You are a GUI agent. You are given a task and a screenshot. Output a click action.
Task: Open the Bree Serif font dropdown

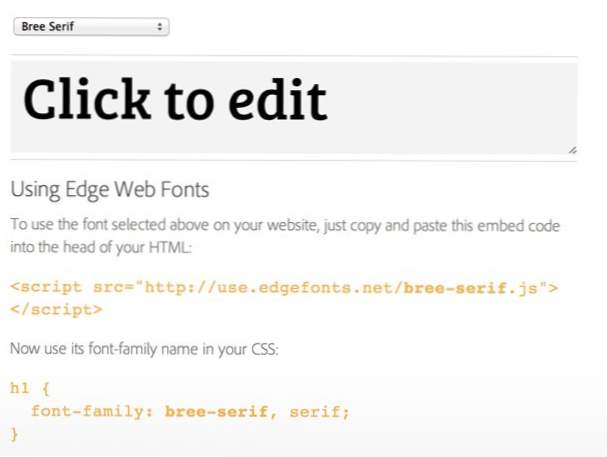pyautogui.click(x=91, y=27)
